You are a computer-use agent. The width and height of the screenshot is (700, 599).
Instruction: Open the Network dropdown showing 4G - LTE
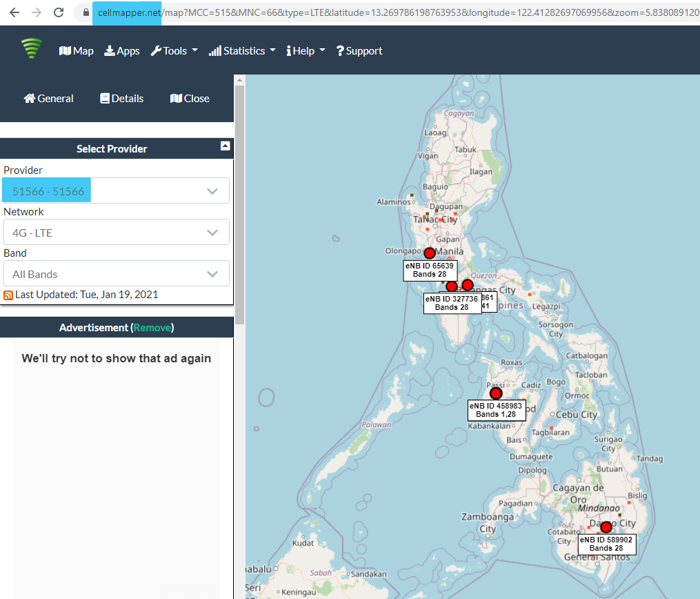point(116,232)
